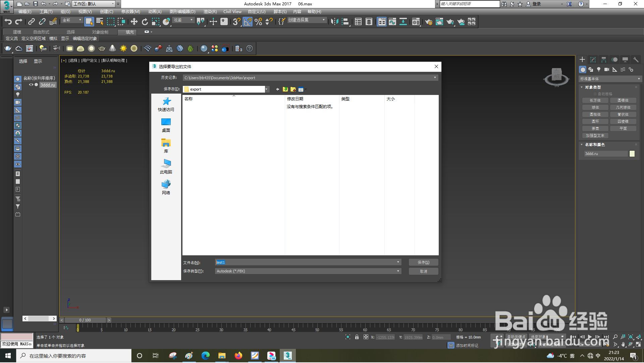
Task: Click create new folder icon in dialog
Action: click(x=293, y=89)
